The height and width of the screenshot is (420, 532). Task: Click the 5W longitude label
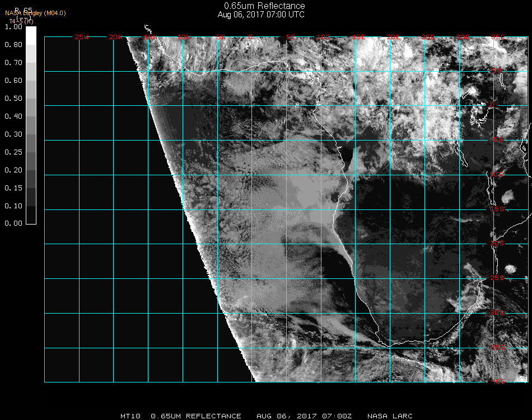point(221,37)
